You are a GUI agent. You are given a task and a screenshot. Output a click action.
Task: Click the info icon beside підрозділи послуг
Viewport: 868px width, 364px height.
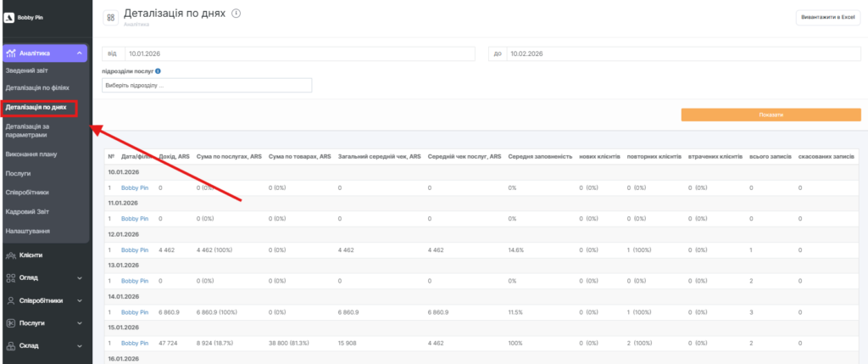click(159, 71)
